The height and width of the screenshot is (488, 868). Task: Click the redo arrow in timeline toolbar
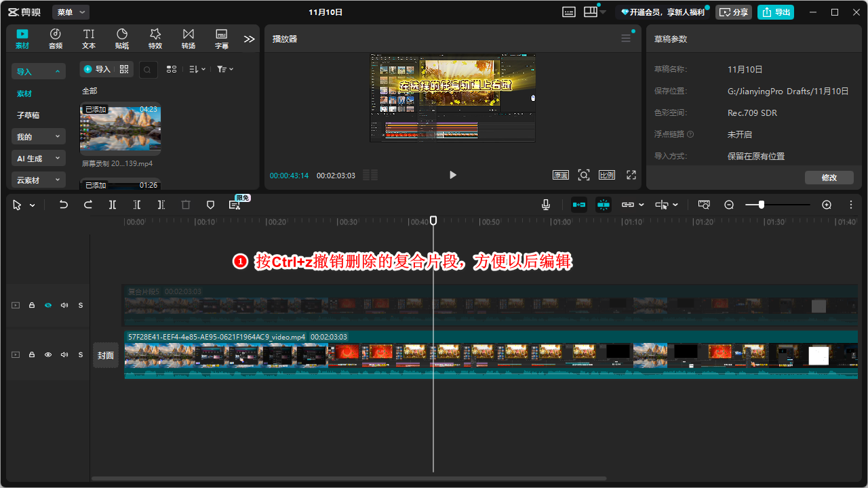coord(88,205)
